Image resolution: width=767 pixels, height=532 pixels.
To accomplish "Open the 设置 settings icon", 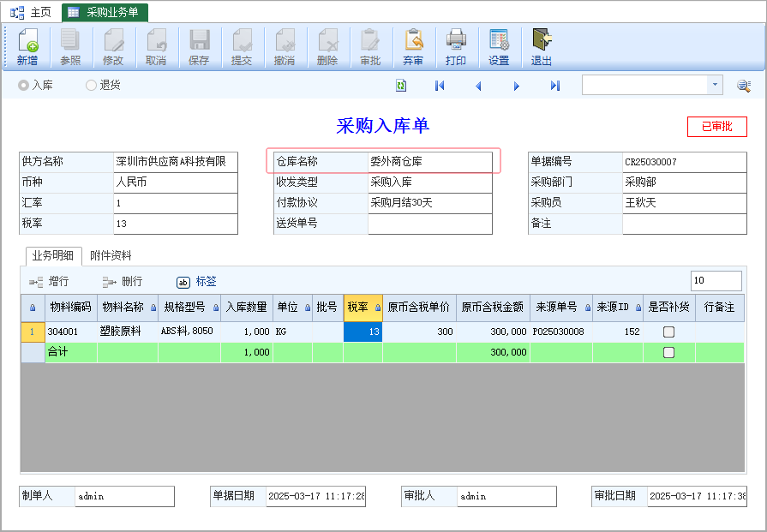I will click(x=499, y=47).
